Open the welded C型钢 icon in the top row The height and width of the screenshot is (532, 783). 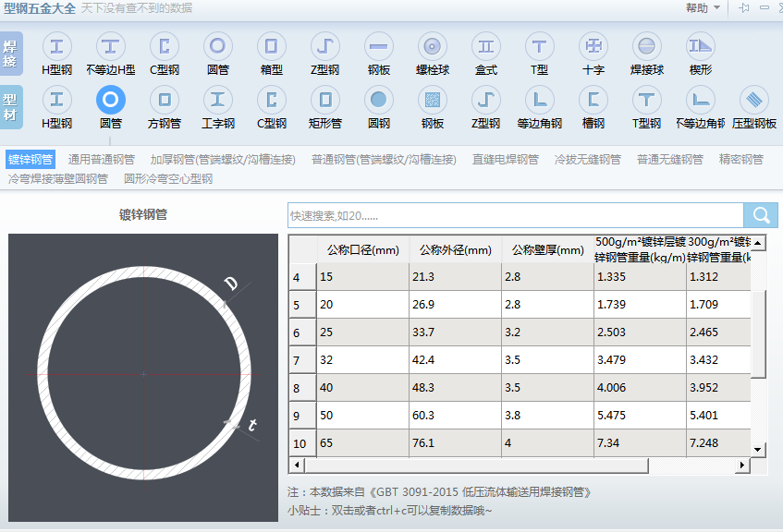165,47
